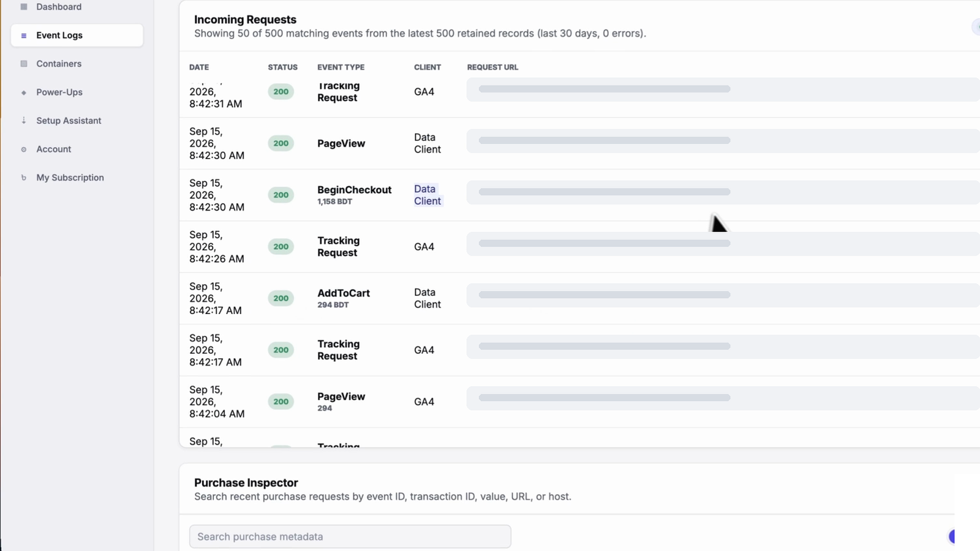
Task: Click the Power-Ups sparkle icon
Action: pos(24,92)
